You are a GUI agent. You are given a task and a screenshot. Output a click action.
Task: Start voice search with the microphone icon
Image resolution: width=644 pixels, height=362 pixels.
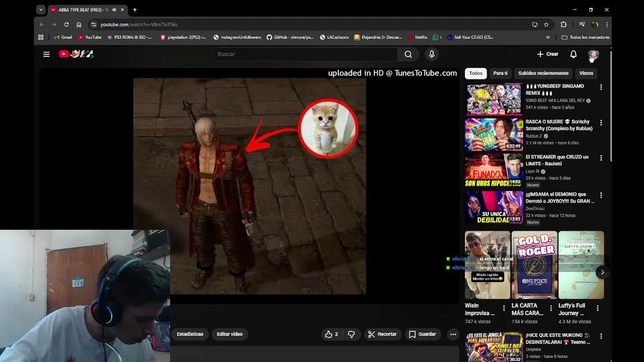coord(432,54)
